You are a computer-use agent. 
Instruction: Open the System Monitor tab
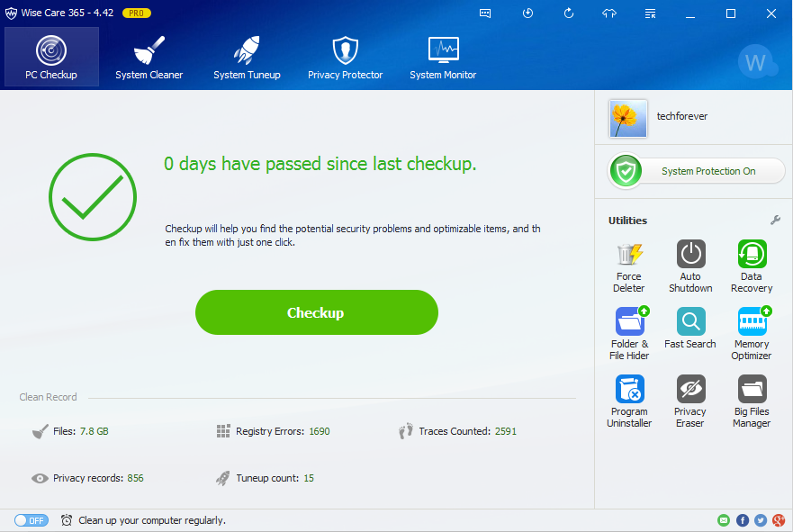pyautogui.click(x=443, y=57)
